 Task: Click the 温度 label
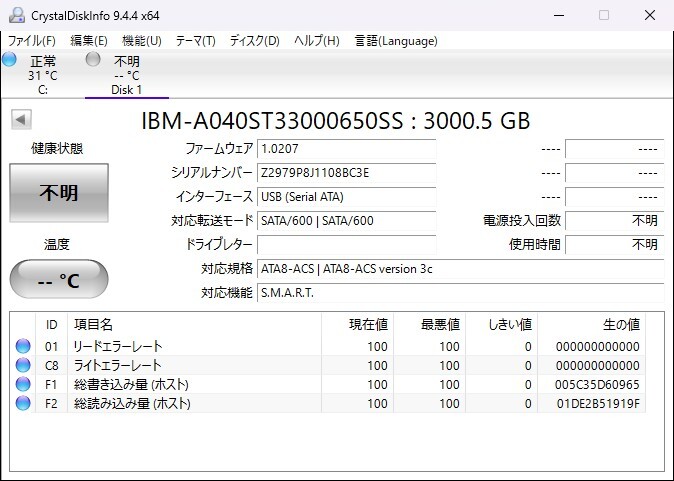point(57,245)
